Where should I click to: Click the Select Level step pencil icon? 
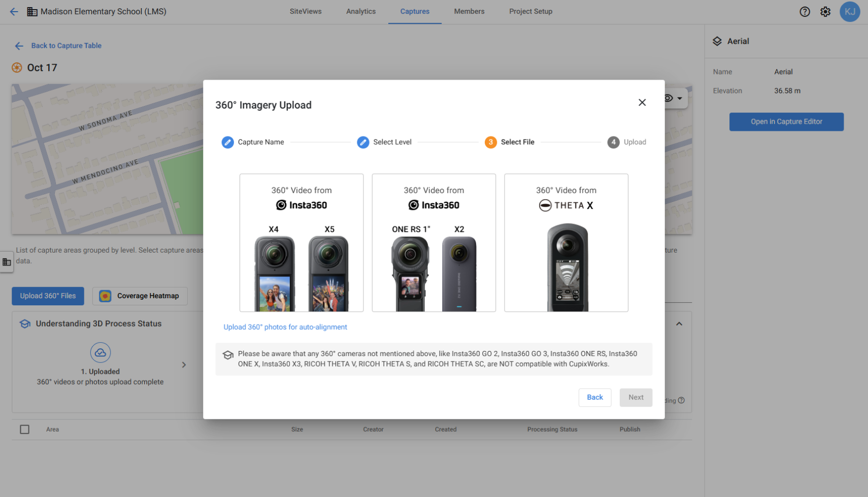pos(363,142)
